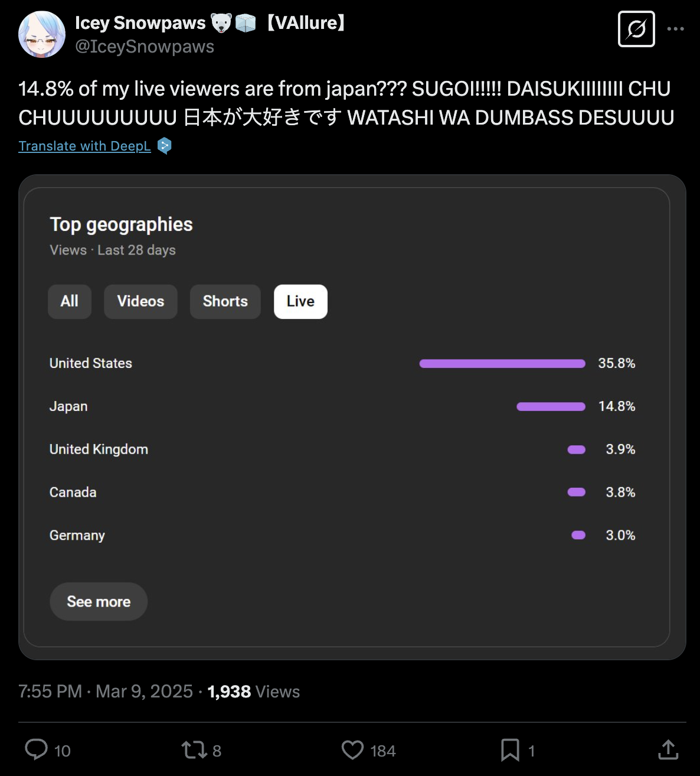This screenshot has height=776, width=700.
Task: Open the three-dot more options menu
Action: point(675,29)
